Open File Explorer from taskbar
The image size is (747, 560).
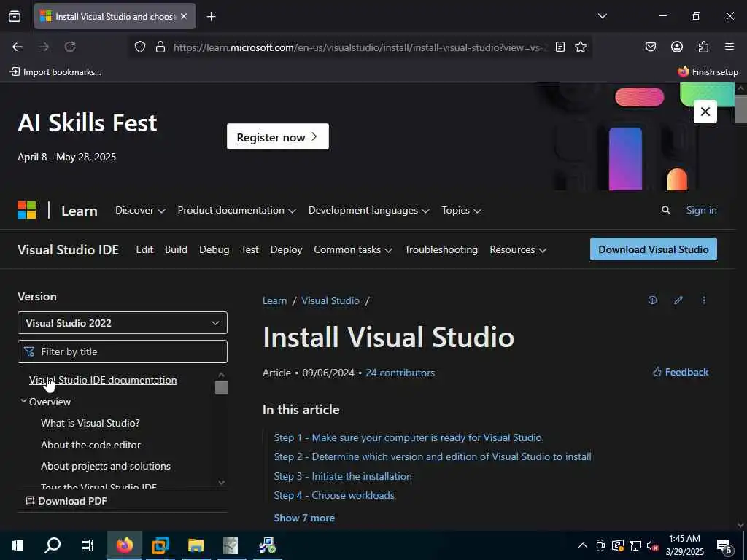click(196, 545)
